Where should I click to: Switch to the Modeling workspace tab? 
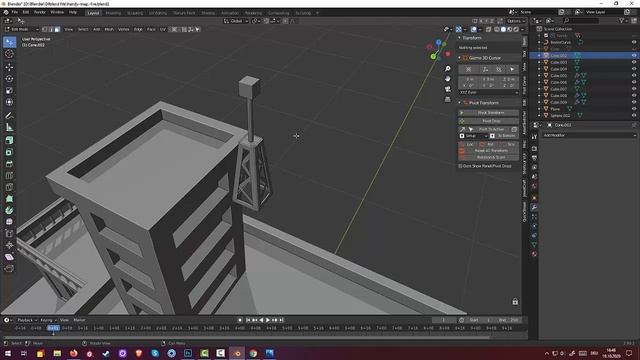pos(113,13)
